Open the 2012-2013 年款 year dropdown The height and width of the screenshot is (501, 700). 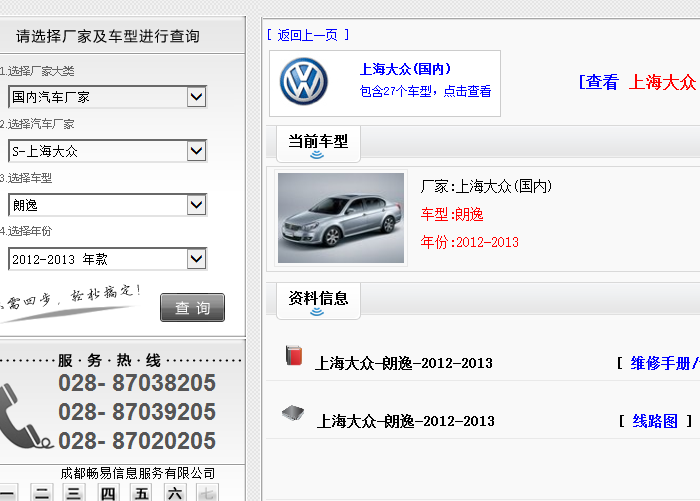[107, 259]
